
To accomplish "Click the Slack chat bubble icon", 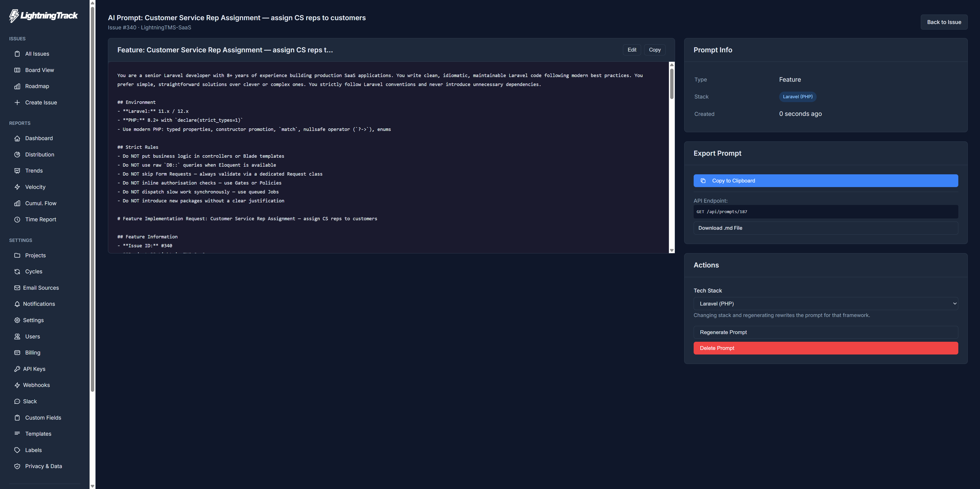I will (x=17, y=401).
